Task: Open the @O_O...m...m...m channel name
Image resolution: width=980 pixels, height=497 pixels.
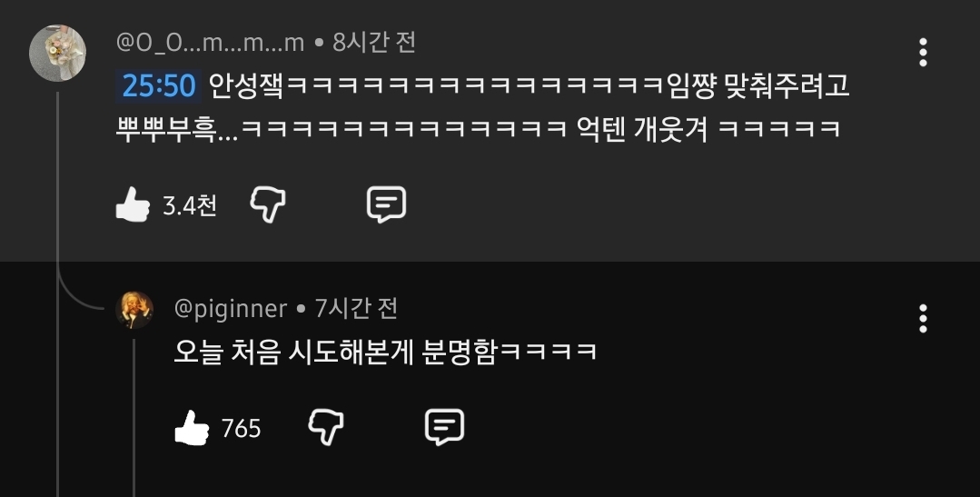Action: pyautogui.click(x=210, y=43)
